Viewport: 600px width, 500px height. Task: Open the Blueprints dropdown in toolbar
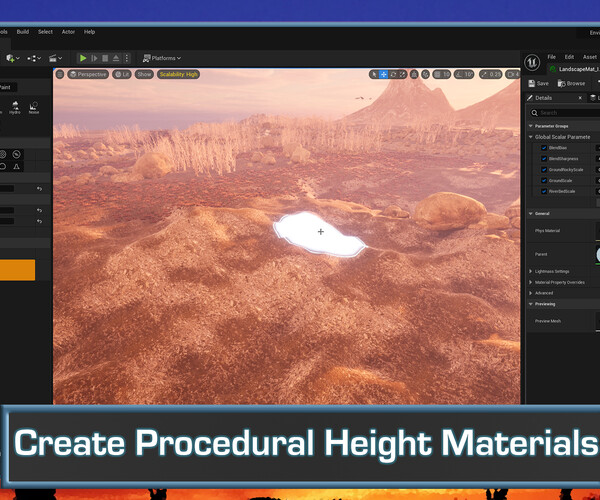(x=34, y=58)
